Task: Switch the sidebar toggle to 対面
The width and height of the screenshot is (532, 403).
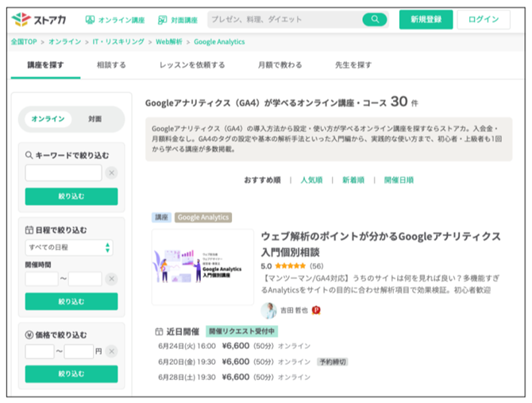Action: tap(95, 118)
